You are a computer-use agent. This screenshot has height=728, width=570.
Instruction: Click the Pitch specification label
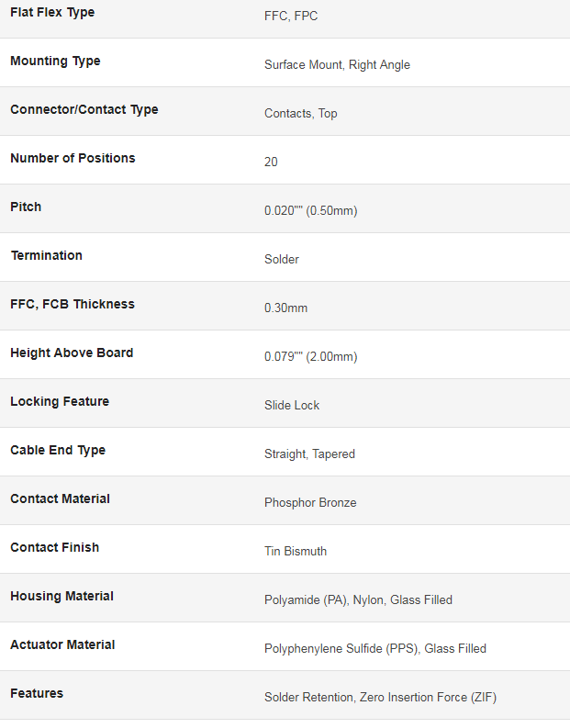pos(26,207)
